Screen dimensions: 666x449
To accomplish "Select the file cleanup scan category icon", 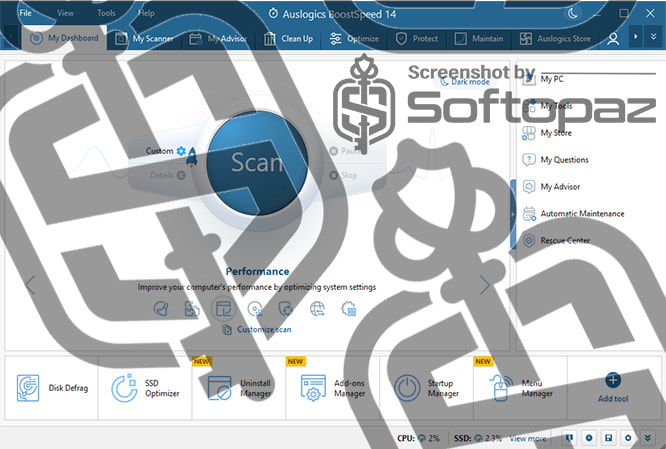I will point(192,309).
